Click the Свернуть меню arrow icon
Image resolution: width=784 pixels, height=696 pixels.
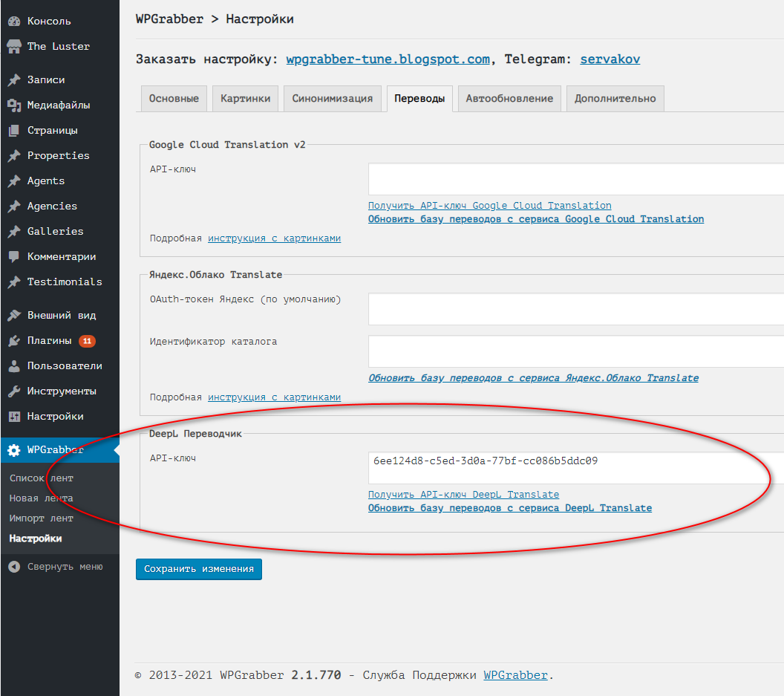click(x=14, y=567)
